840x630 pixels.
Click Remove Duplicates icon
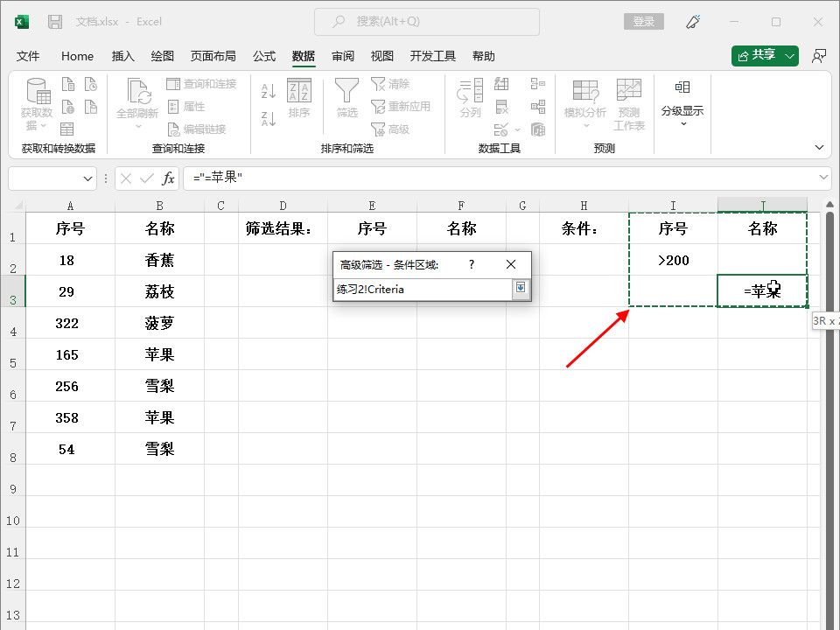coord(501,107)
